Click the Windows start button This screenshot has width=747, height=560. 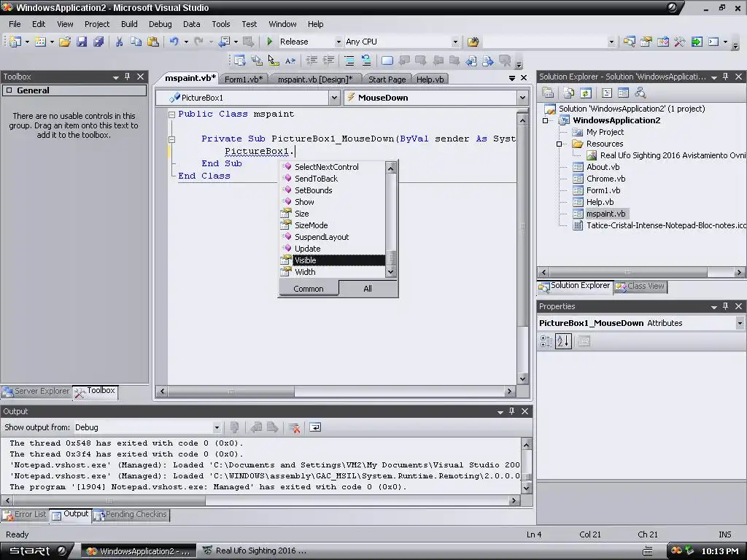[37, 551]
